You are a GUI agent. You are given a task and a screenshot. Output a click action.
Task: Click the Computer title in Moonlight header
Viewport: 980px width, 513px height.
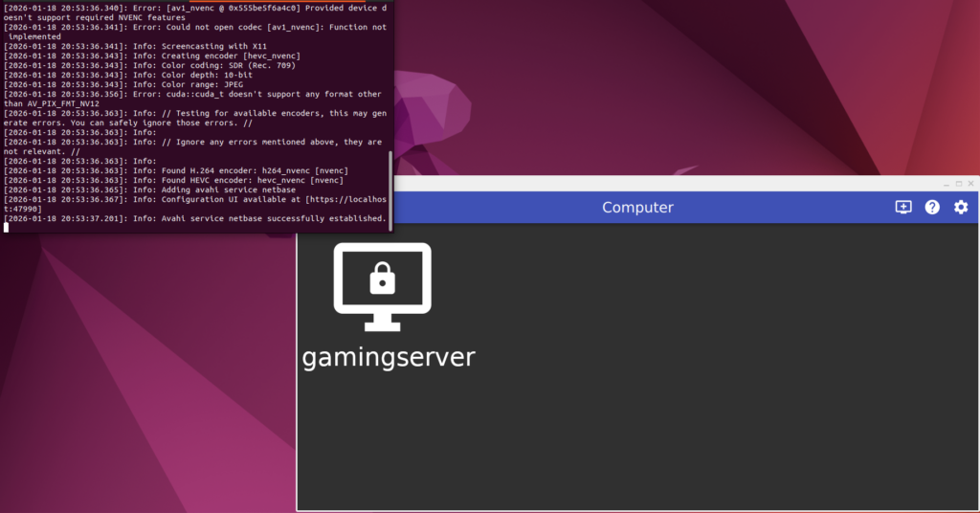tap(637, 208)
